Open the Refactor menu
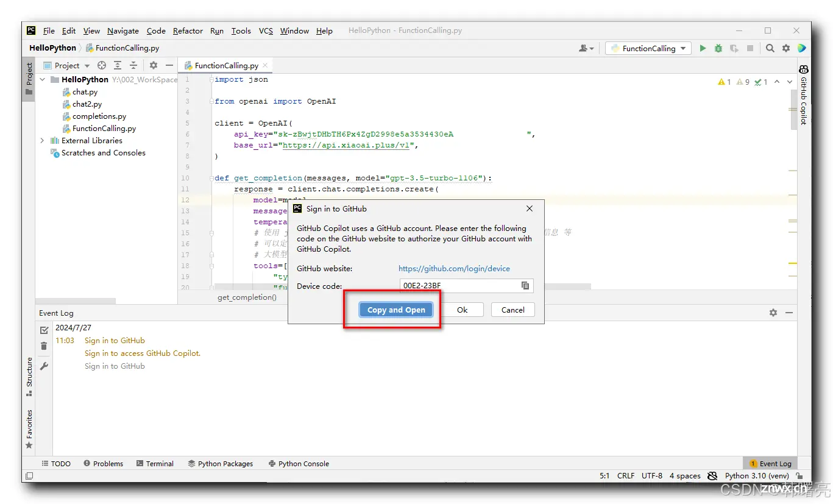Image resolution: width=833 pixels, height=504 pixels. pos(188,30)
